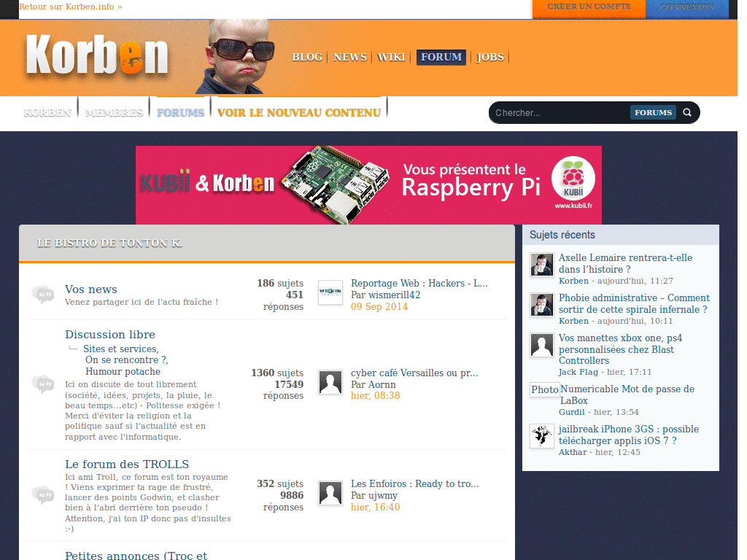Select the FORUM menu item
747x560 pixels.
pos(441,57)
